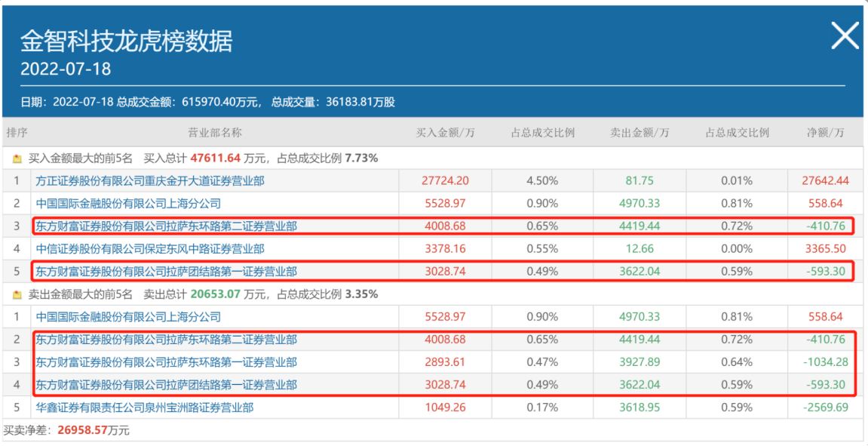868x446 pixels.
Task: Click the 排序 column header
Action: [x=17, y=133]
